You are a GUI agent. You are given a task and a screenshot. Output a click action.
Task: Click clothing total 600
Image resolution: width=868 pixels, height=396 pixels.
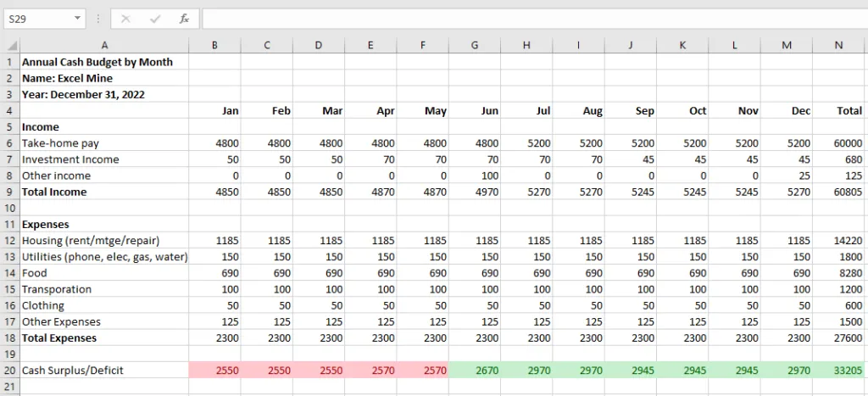pos(838,306)
